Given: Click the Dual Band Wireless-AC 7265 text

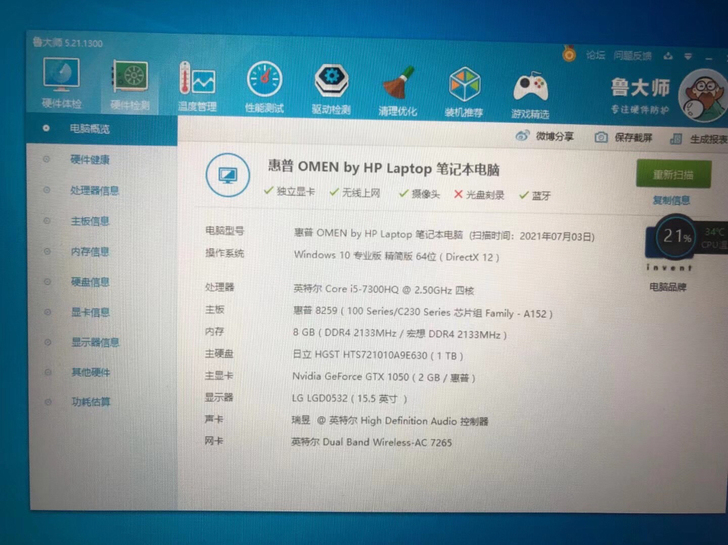Looking at the screenshot, I should [x=371, y=442].
